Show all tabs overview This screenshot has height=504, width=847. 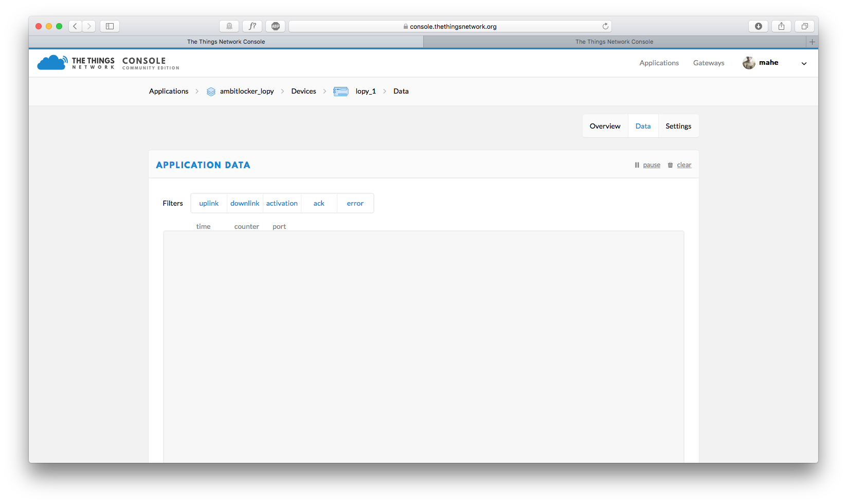[805, 26]
